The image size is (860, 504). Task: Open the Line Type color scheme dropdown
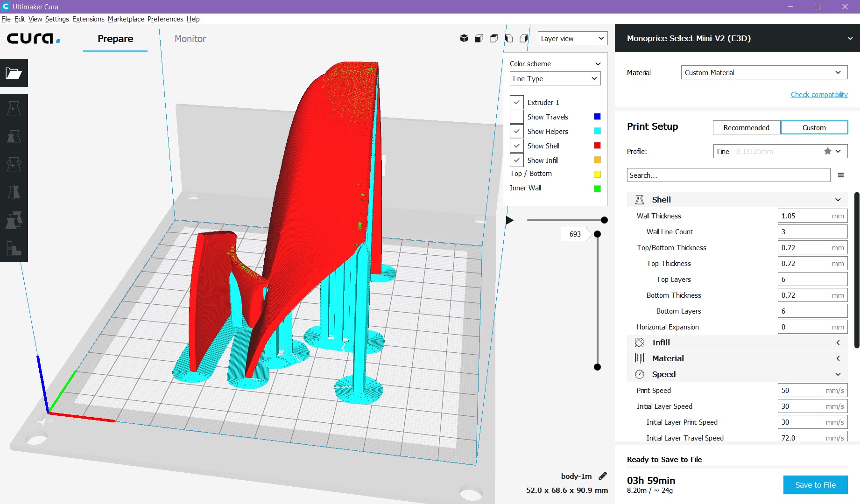click(x=555, y=78)
